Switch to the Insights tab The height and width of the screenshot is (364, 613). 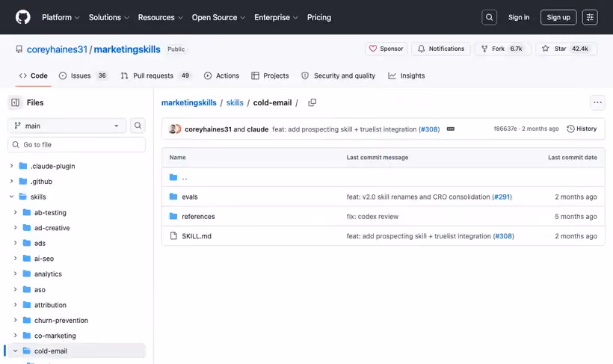coord(407,75)
